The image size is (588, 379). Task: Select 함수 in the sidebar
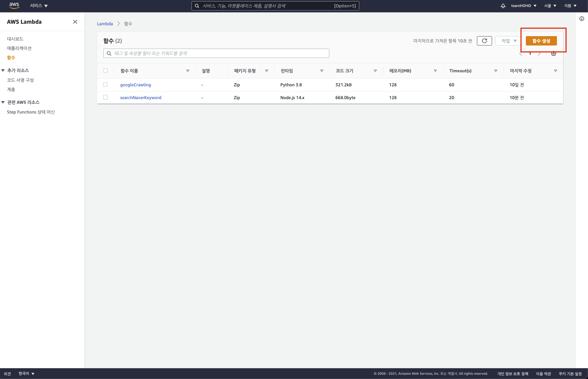pyautogui.click(x=11, y=58)
